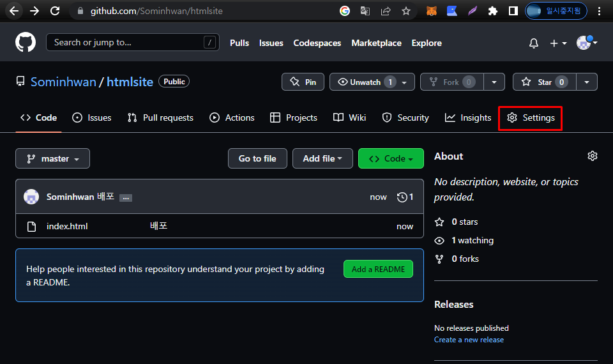
Task: Open the notifications bell
Action: (534, 43)
